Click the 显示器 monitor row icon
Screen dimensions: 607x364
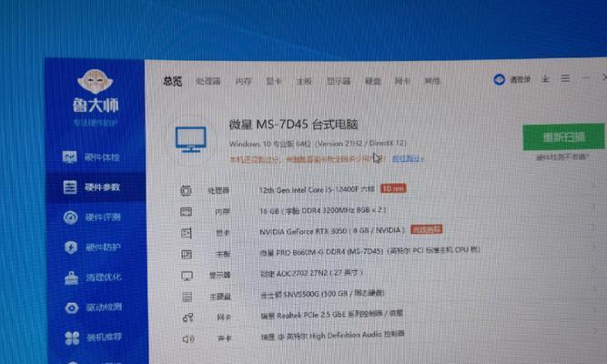click(x=187, y=276)
